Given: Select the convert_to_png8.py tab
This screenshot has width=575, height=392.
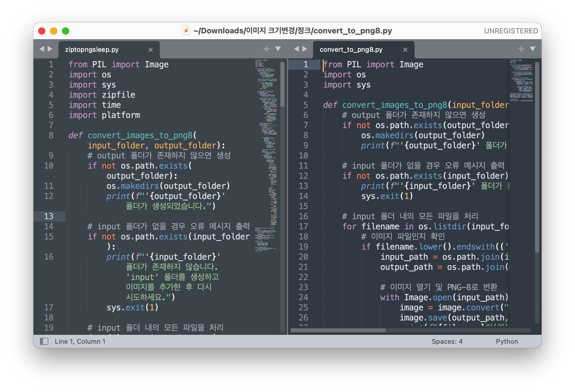Looking at the screenshot, I should tap(351, 50).
